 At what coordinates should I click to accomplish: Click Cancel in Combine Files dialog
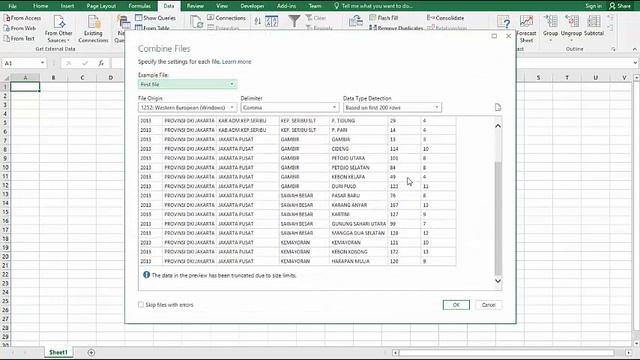(x=489, y=305)
